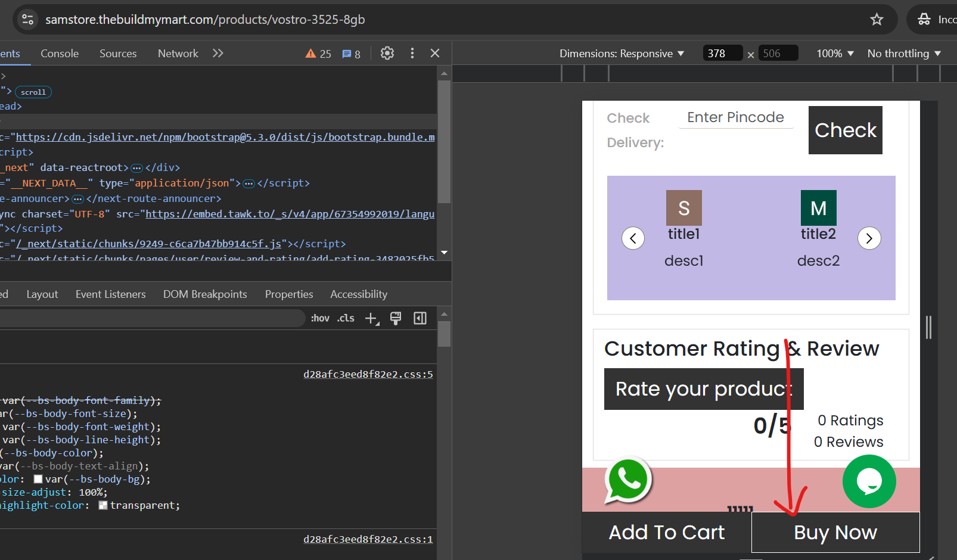Switch to the Sources tab

[118, 54]
